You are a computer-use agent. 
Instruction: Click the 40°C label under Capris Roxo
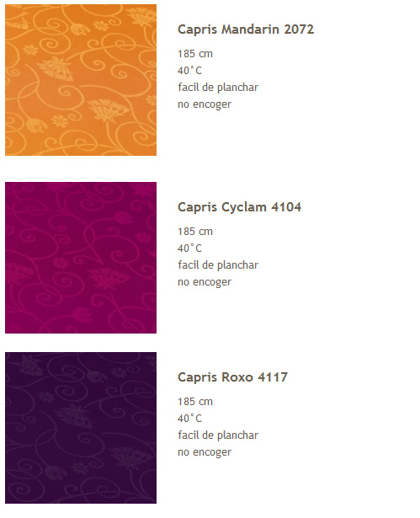[x=189, y=419]
